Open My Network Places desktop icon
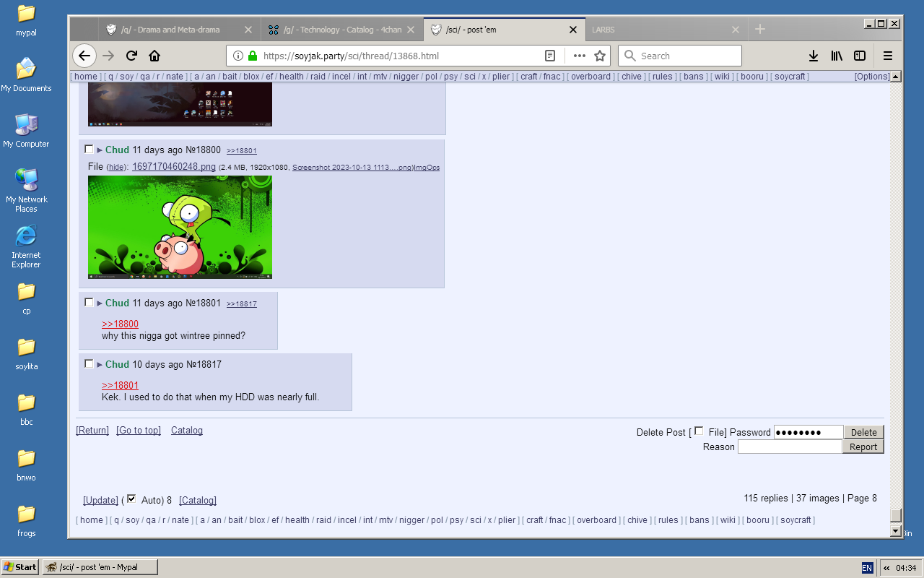Image resolution: width=924 pixels, height=578 pixels. (x=26, y=190)
